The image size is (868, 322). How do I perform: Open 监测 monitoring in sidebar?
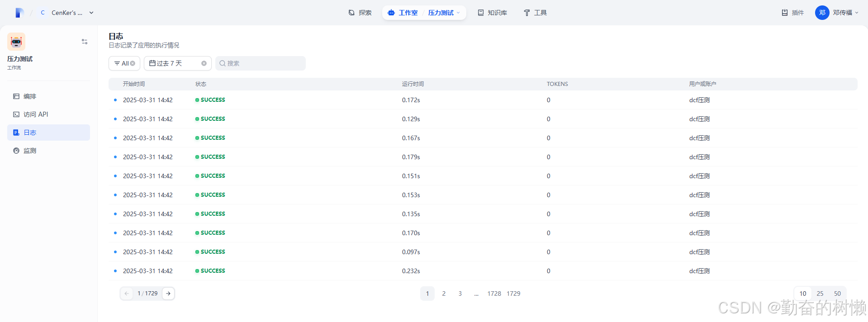30,151
